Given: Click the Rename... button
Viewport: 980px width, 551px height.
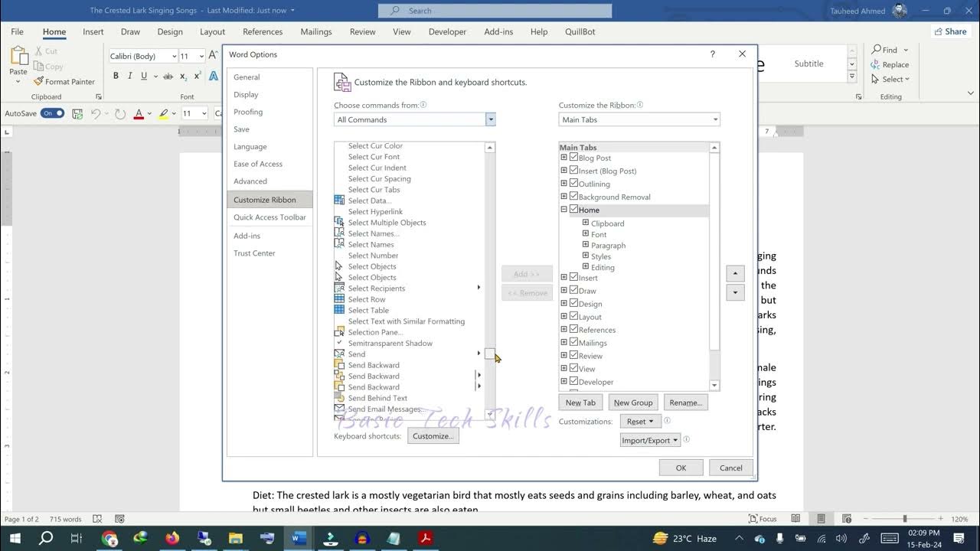Looking at the screenshot, I should [685, 403].
